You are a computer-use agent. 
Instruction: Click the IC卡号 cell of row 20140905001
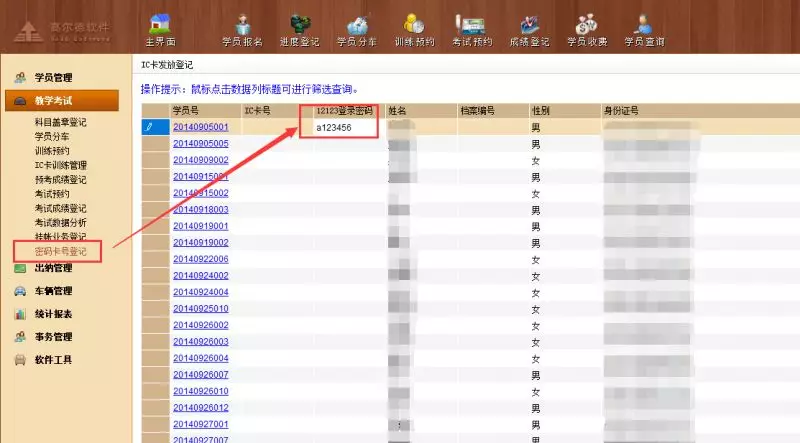(x=277, y=127)
